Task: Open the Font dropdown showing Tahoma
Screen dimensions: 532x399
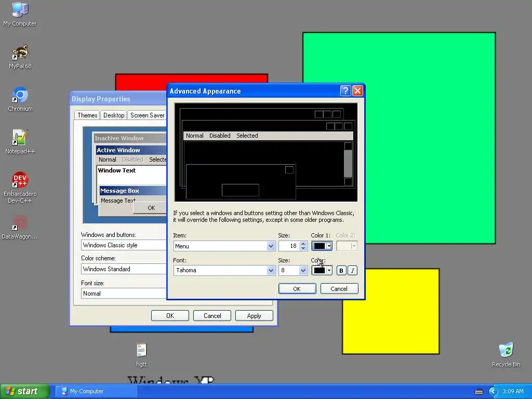Action: tap(224, 270)
